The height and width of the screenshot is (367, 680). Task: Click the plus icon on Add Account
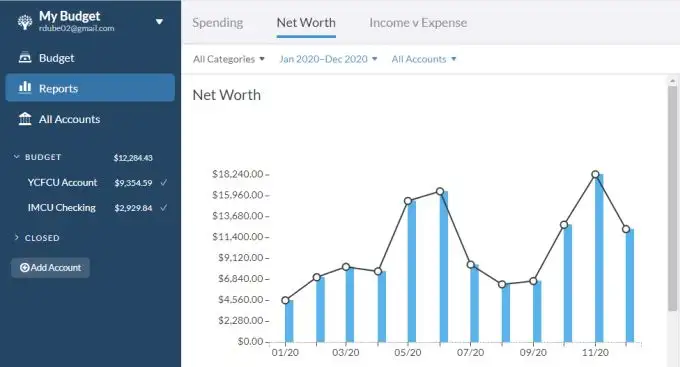25,268
